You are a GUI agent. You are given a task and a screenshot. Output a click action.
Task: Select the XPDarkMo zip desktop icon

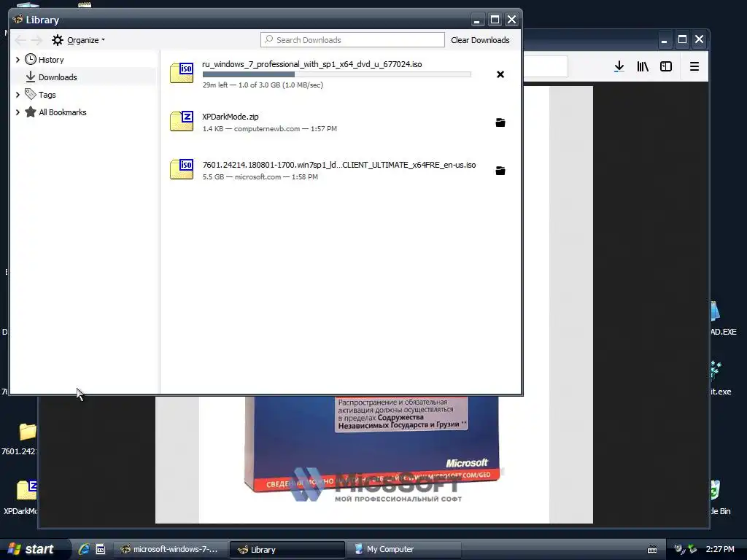23,497
